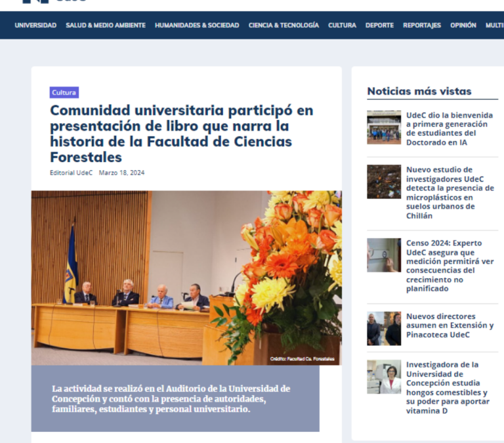504x443 pixels.
Task: Open the Censo 2024 expert news link
Action: click(x=450, y=266)
